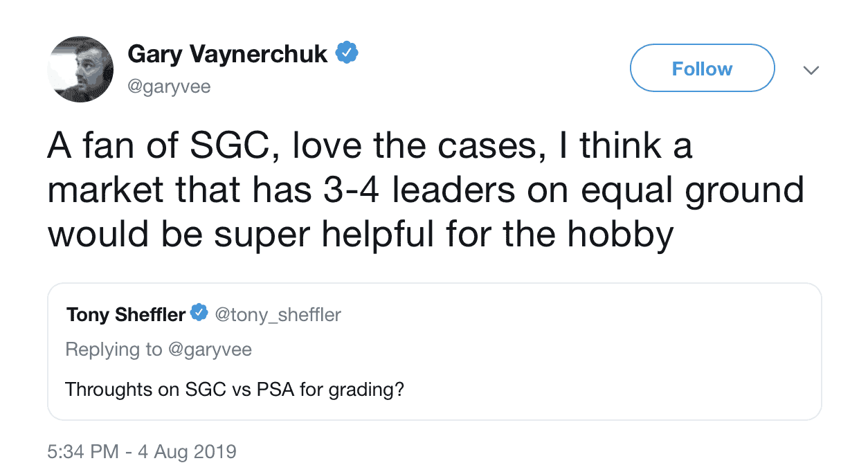This screenshot has height=472, width=868.
Task: Open quoted text "Throughts on SGC vs PSA for grading?"
Action: tap(234, 389)
